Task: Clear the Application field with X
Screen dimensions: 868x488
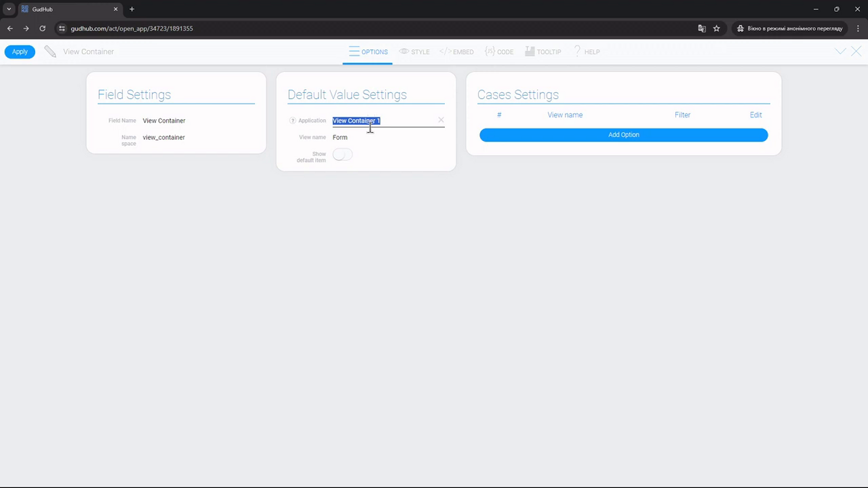Action: [x=441, y=120]
